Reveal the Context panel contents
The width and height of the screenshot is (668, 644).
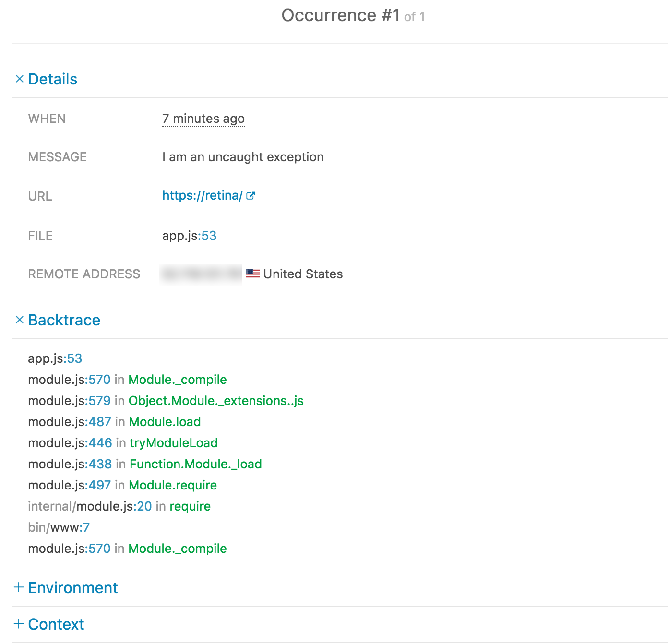point(56,624)
